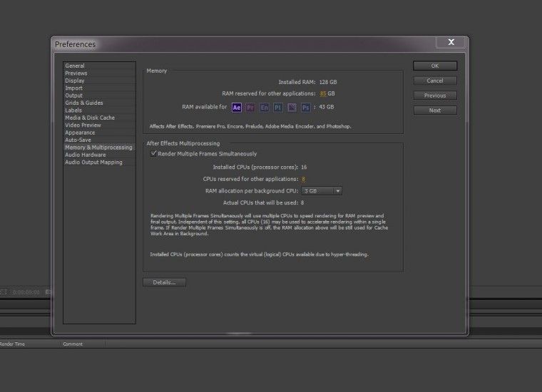Click the After Effects (Ae) icon
Image resolution: width=542 pixels, height=392 pixels.
coord(237,108)
